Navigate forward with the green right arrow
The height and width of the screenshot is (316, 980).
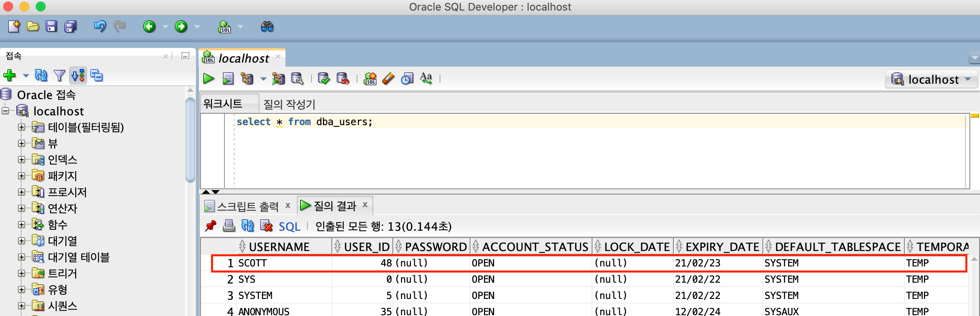181,27
